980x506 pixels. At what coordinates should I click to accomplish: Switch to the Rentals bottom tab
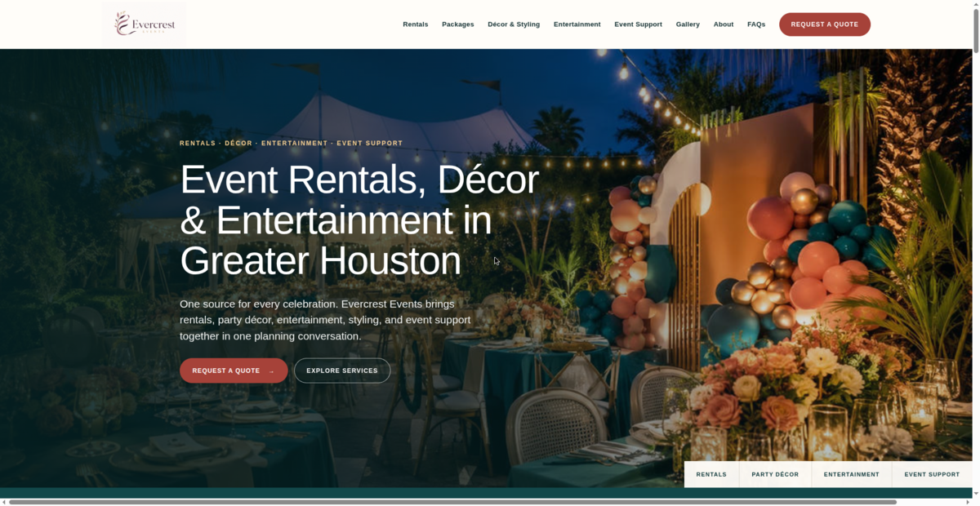tap(711, 474)
